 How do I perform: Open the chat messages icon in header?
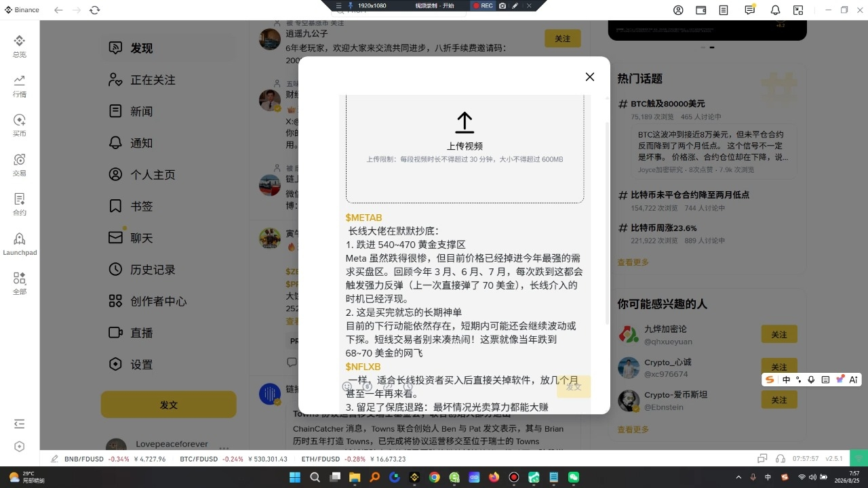[x=750, y=10]
